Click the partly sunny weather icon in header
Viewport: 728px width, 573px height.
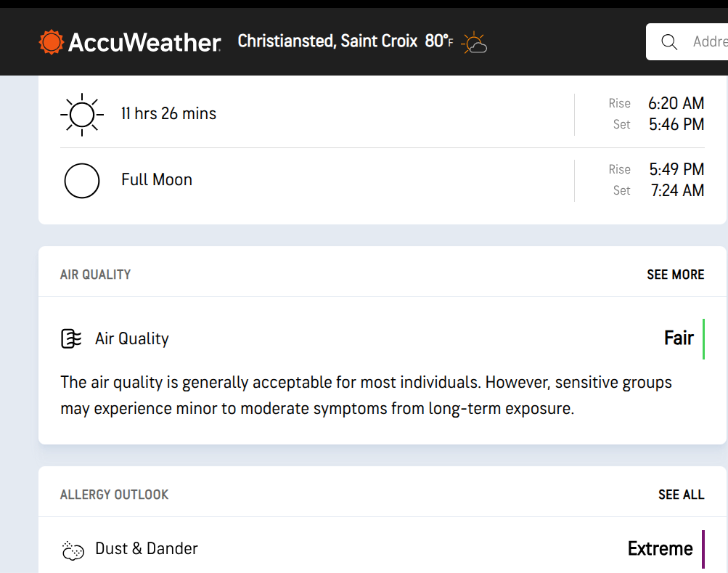pyautogui.click(x=474, y=43)
